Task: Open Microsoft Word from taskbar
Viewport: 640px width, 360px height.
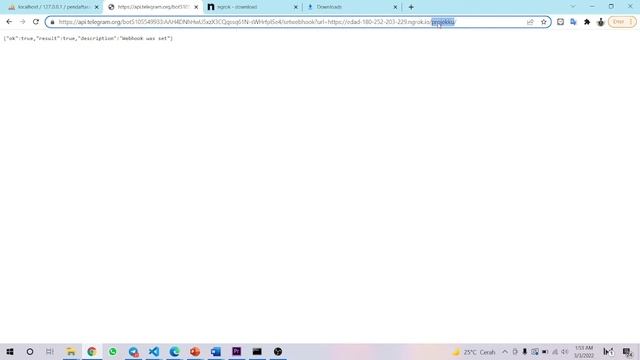Action: pos(216,351)
